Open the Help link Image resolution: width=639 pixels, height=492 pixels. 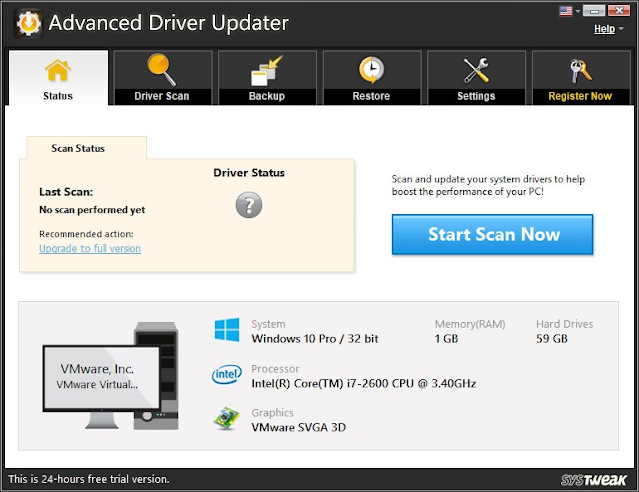click(x=604, y=29)
